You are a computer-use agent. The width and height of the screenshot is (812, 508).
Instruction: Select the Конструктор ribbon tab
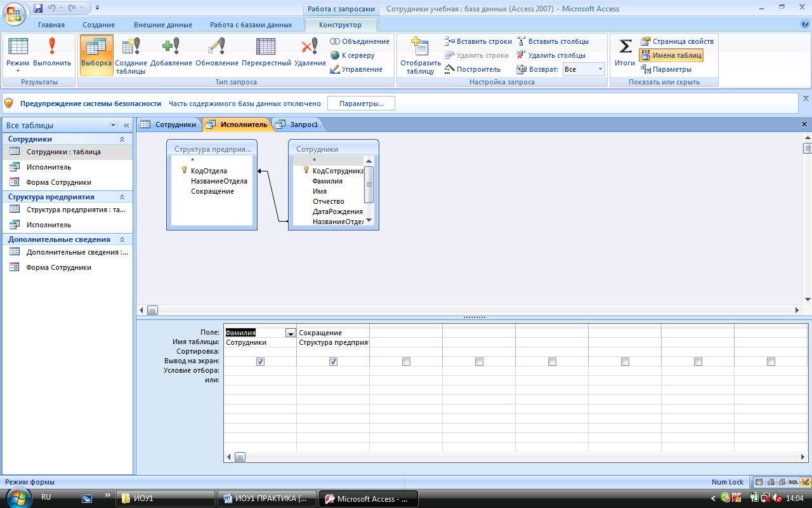[340, 25]
